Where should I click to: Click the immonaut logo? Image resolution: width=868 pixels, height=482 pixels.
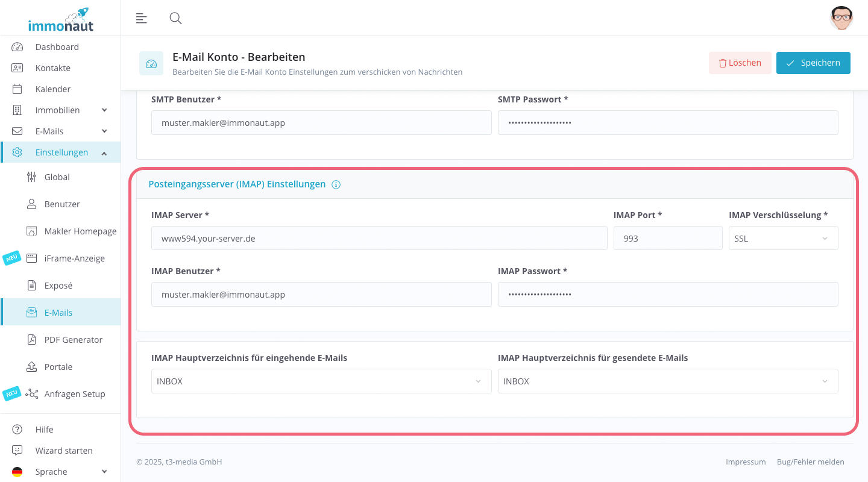pos(60,19)
